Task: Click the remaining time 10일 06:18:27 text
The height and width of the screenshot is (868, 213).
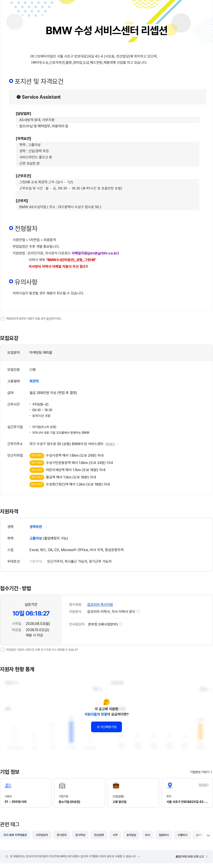Action: (31, 613)
